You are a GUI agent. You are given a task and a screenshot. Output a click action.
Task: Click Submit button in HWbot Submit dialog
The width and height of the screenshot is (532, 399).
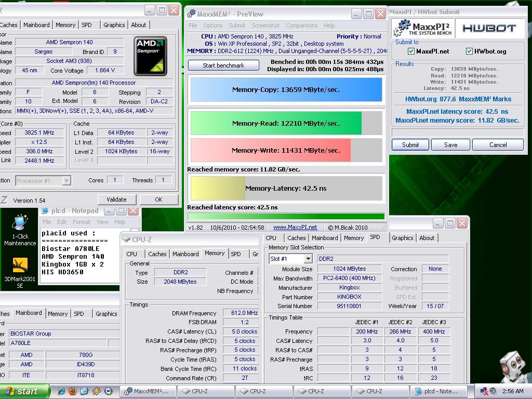coord(410,144)
